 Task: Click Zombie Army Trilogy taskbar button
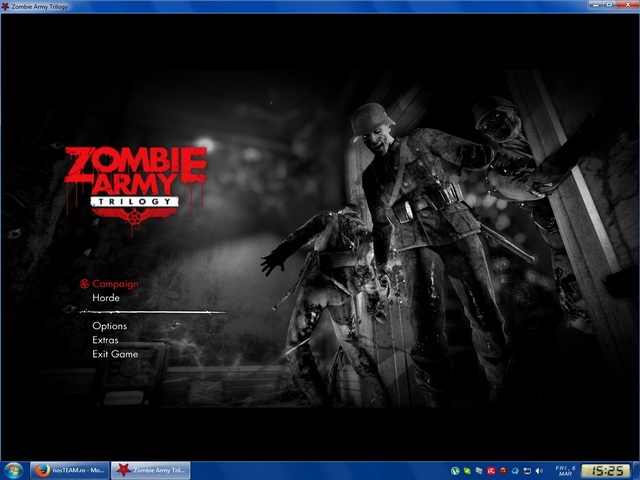151,470
